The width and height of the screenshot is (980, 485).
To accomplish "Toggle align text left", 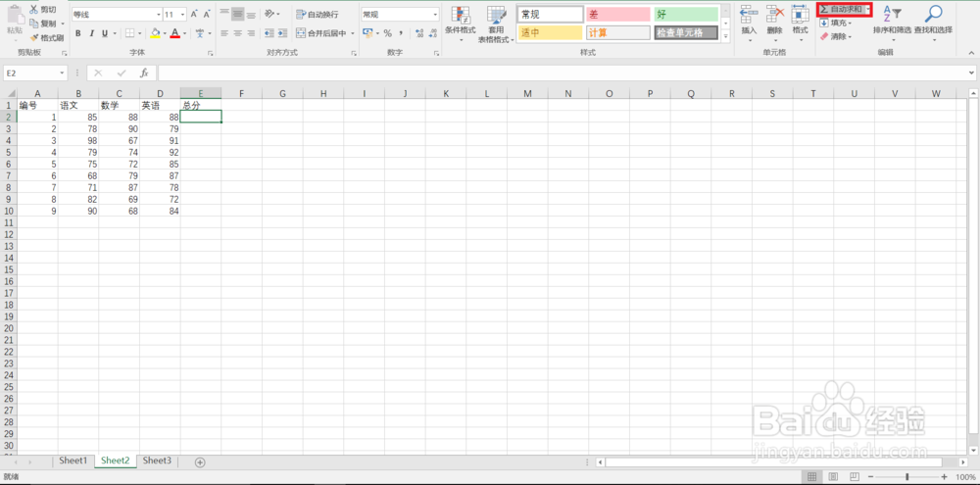I will [x=224, y=33].
